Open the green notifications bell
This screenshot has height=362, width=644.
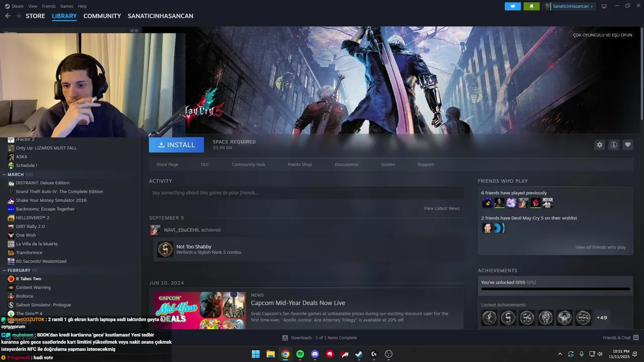pos(531,6)
